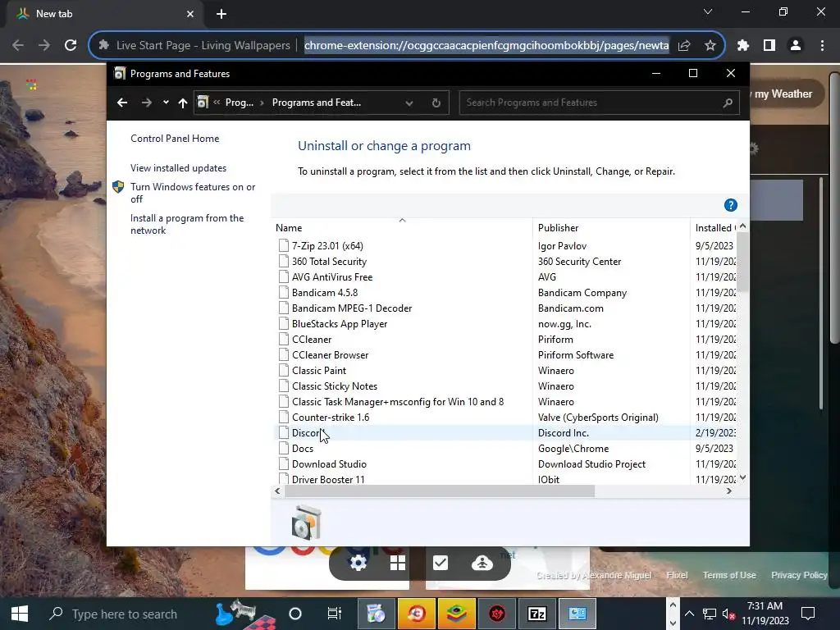Close the New tab tab
This screenshot has height=630, width=840.
(190, 14)
